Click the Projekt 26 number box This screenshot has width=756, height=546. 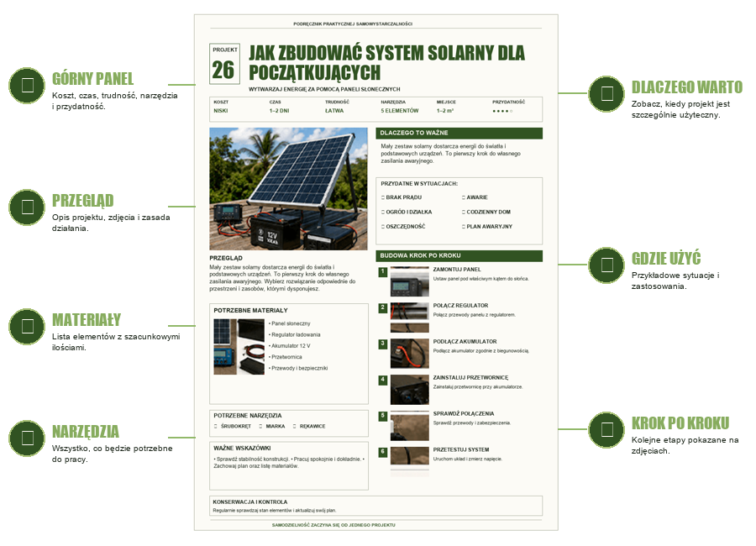click(x=224, y=64)
